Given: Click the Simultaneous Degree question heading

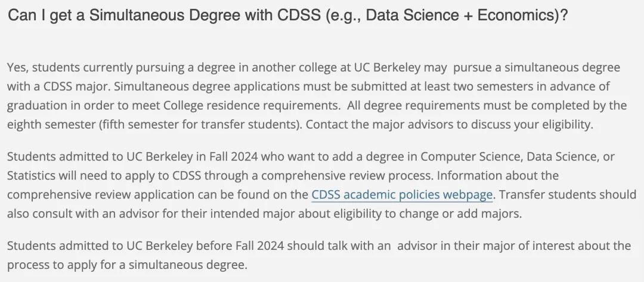Looking at the screenshot, I should pos(288,16).
